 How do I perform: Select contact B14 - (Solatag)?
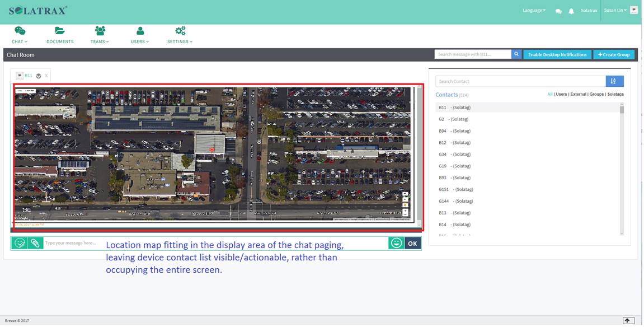pos(528,225)
